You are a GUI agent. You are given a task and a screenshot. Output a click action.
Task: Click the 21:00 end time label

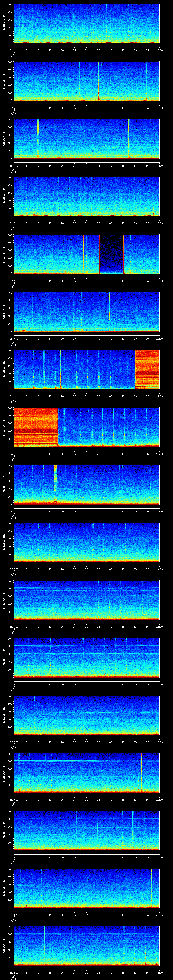click(x=159, y=396)
